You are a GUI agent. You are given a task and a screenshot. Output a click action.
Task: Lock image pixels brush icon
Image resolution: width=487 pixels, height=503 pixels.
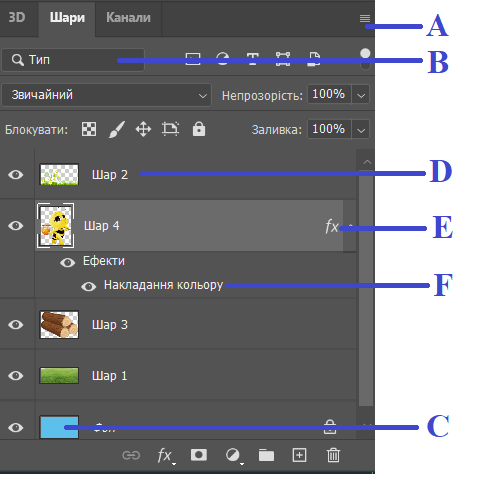[117, 129]
